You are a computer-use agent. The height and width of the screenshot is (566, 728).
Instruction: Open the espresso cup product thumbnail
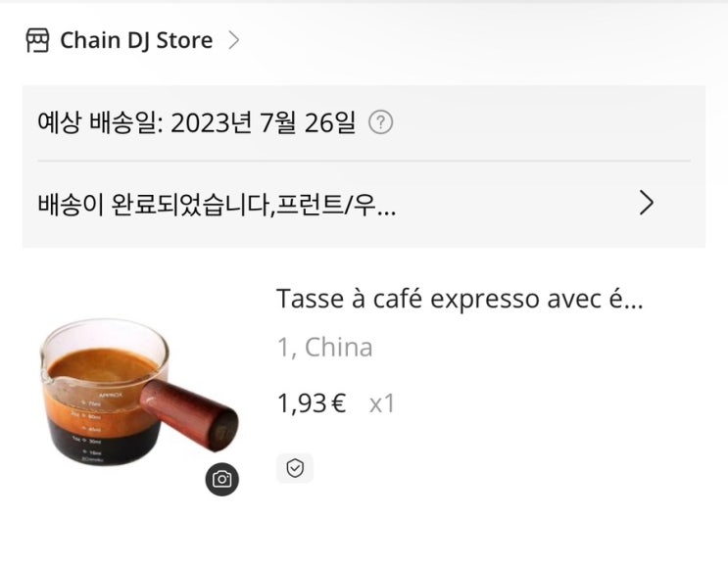[138, 392]
